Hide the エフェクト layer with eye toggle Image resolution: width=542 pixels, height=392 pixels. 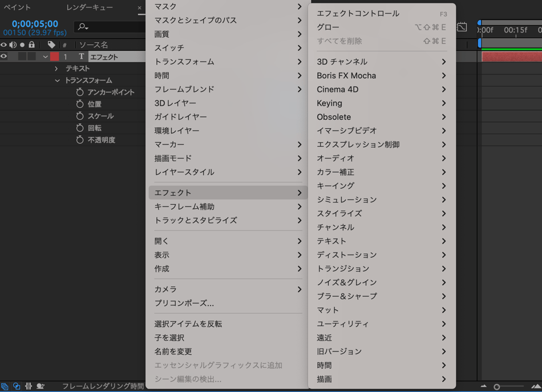(4, 56)
